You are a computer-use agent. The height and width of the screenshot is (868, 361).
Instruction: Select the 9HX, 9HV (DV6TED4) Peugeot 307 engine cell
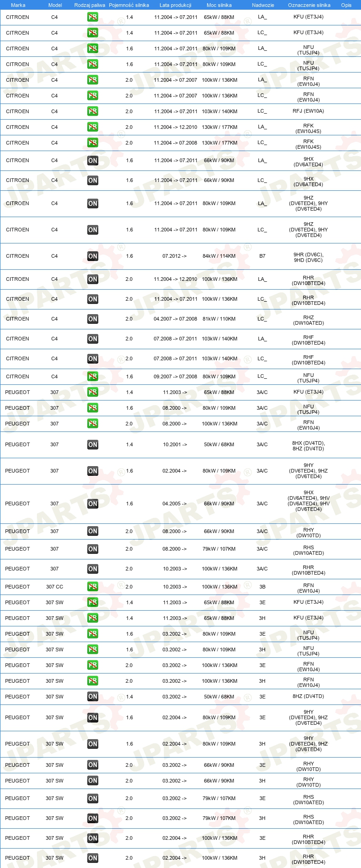click(x=308, y=501)
